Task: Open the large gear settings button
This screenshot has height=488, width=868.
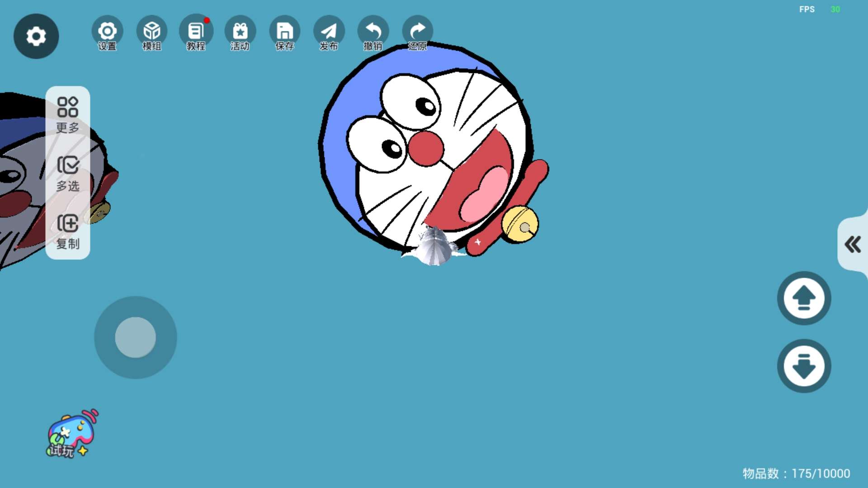Action: (36, 36)
